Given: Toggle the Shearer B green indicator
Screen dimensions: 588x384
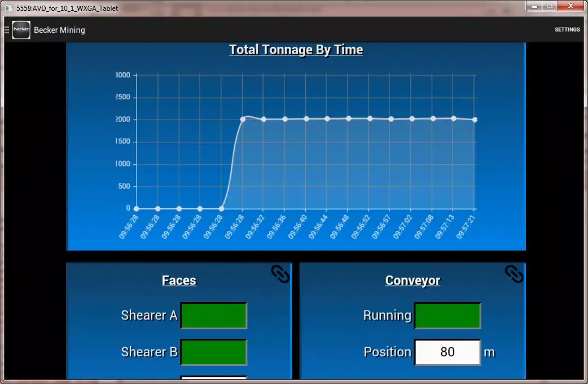Looking at the screenshot, I should click(x=214, y=352).
